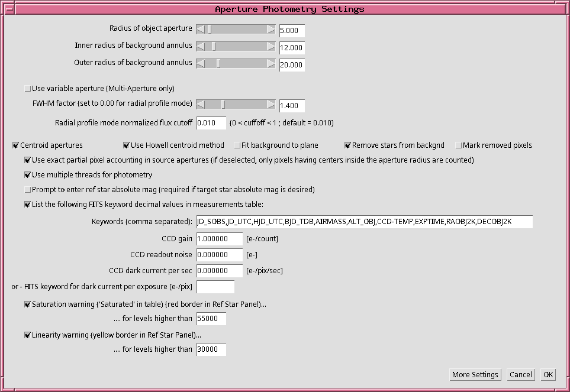The height and width of the screenshot is (392, 570).
Task: Disable Centroid apertures checkbox
Action: click(x=16, y=145)
